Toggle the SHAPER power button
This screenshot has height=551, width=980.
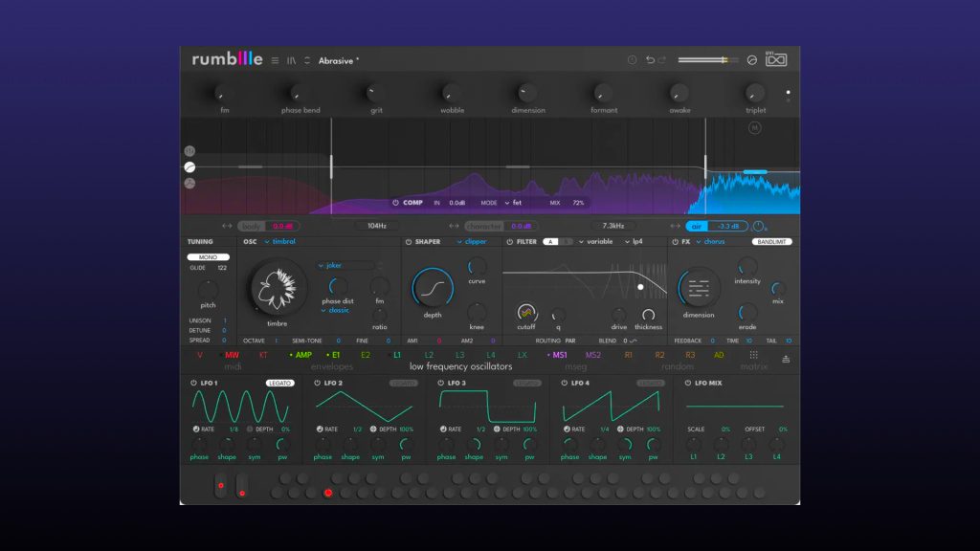[408, 242]
